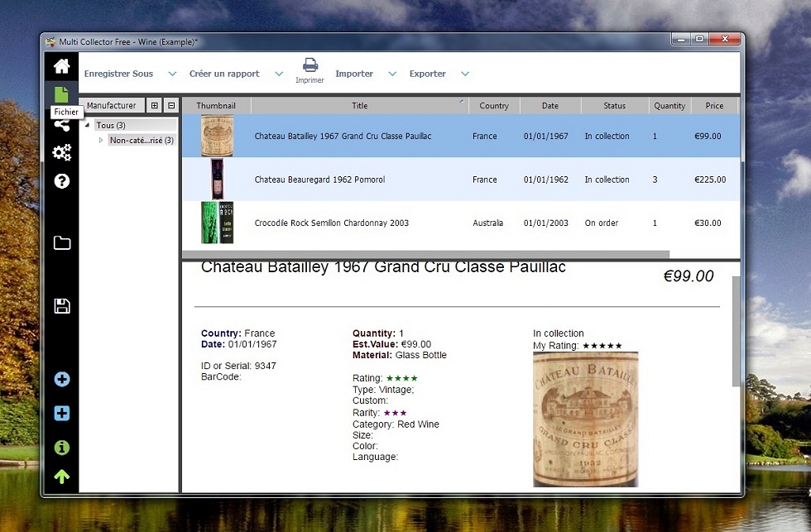Sort by the Quantity column header
The height and width of the screenshot is (532, 811).
point(669,105)
